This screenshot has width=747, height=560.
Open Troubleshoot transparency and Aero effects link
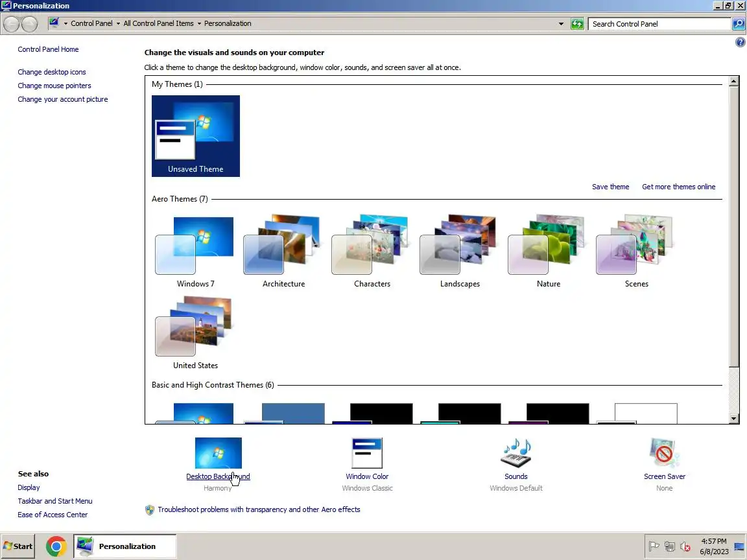(259, 509)
